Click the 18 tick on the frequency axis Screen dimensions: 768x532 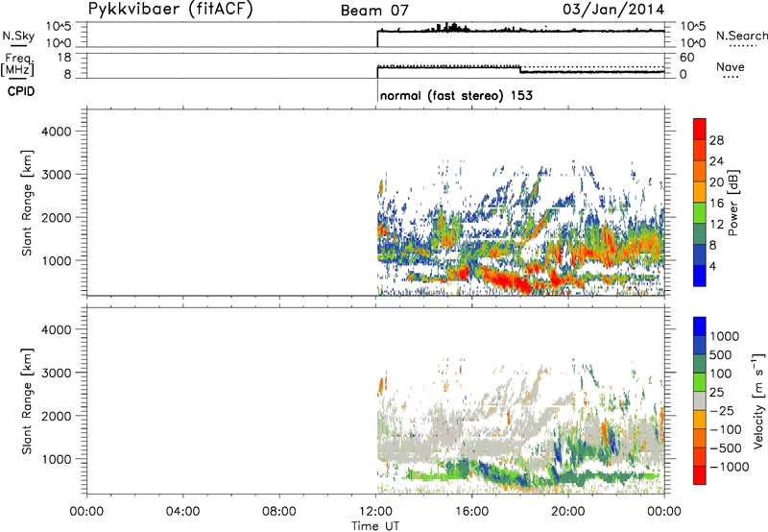pos(64,57)
